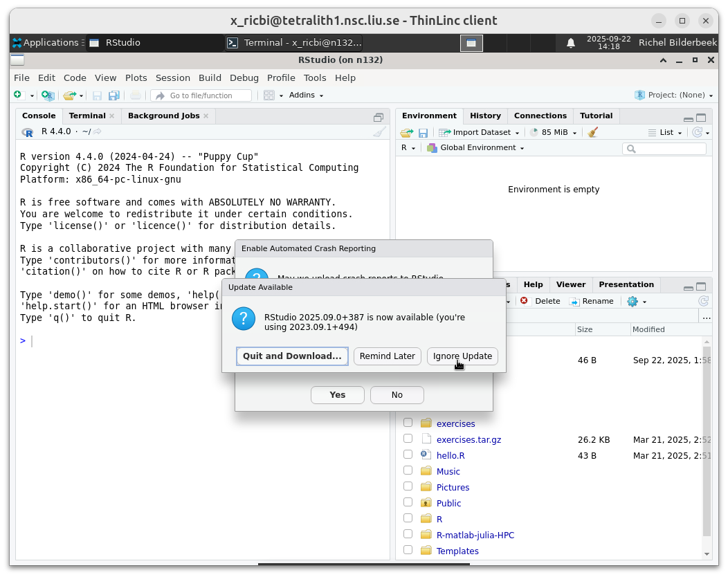728x577 pixels.
Task: Open the Session menu
Action: (x=172, y=77)
